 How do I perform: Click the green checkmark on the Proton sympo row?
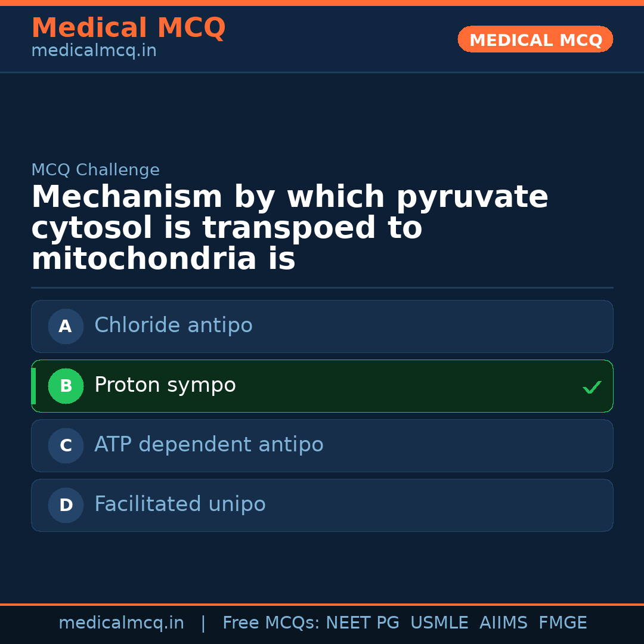[x=592, y=388]
